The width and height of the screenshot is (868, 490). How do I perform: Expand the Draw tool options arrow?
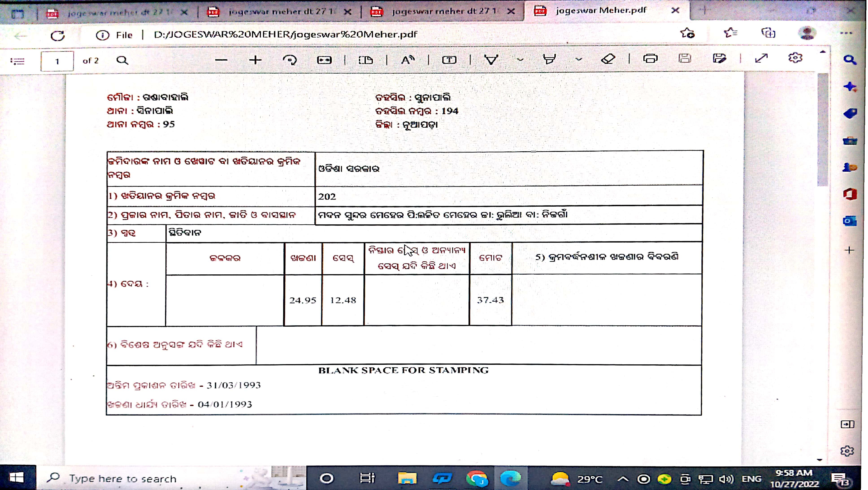coord(520,60)
